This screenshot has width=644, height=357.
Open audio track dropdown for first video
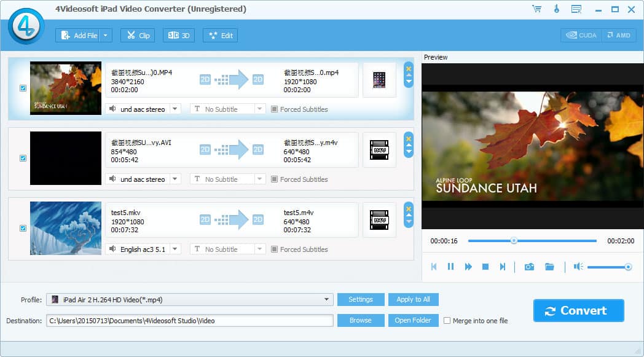(x=175, y=109)
